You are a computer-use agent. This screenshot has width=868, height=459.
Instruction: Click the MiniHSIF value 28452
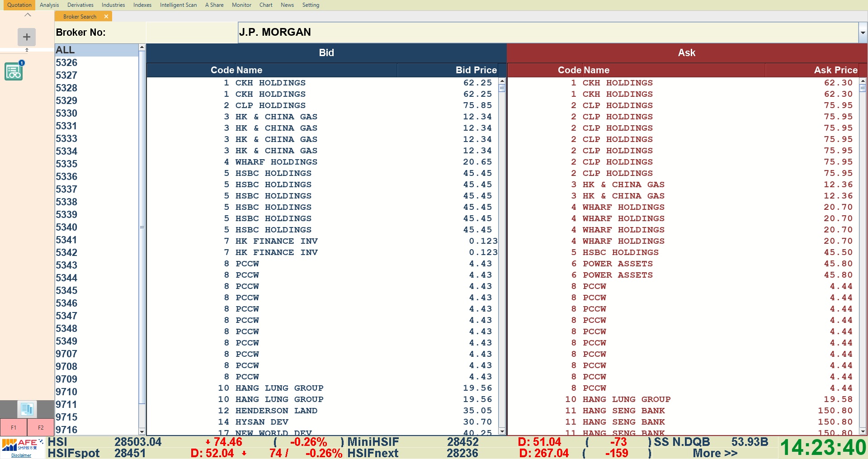(x=463, y=442)
